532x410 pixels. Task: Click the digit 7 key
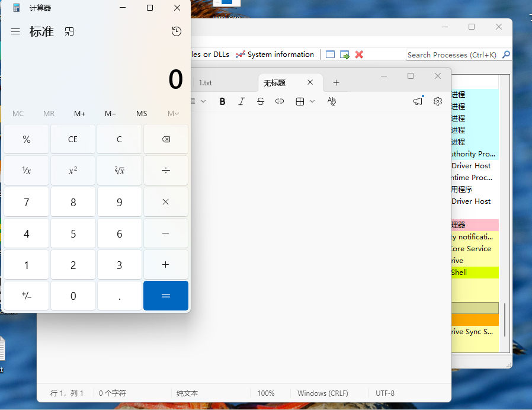click(27, 202)
